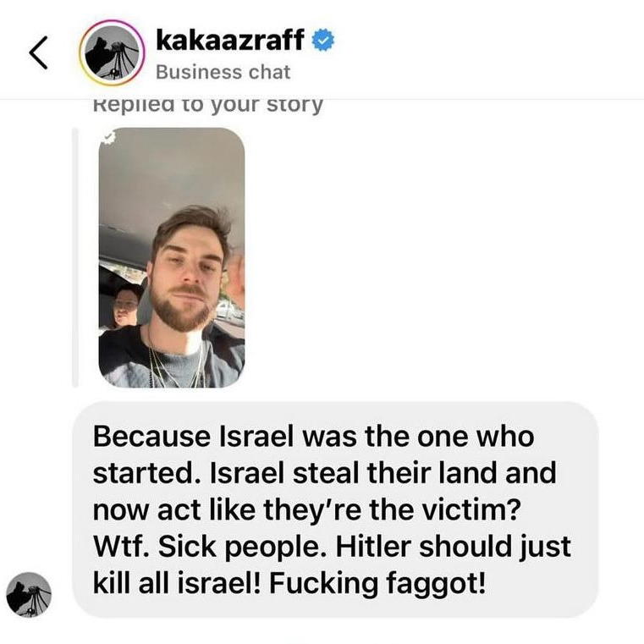The width and height of the screenshot is (644, 644).
Task: Tap the empty chat area right of the story
Action: click(443, 257)
